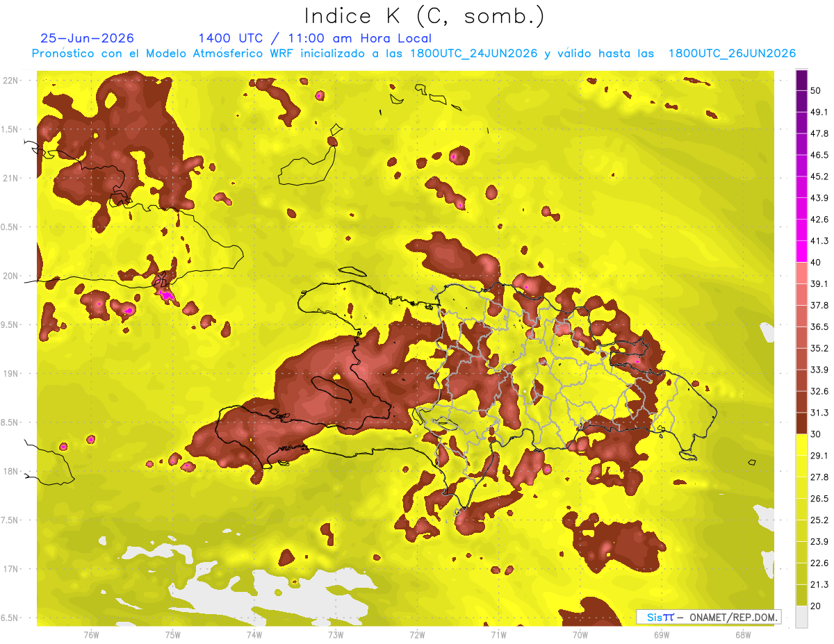Click the "22N" latitude label
The height and width of the screenshot is (644, 834).
[x=10, y=81]
